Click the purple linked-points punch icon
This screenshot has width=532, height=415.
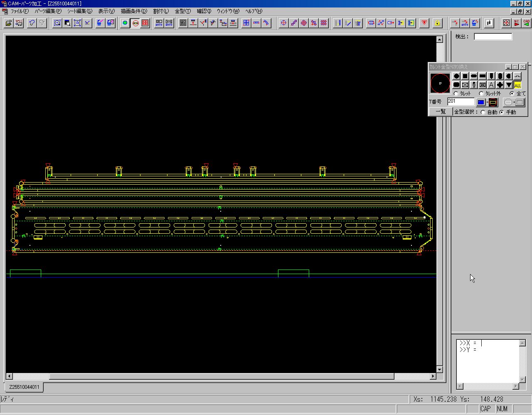(x=294, y=23)
